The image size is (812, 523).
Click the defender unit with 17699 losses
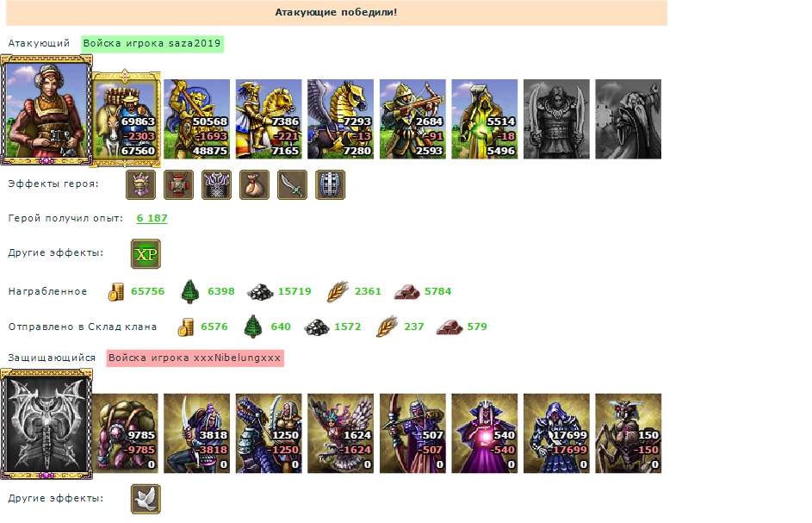[x=556, y=433]
